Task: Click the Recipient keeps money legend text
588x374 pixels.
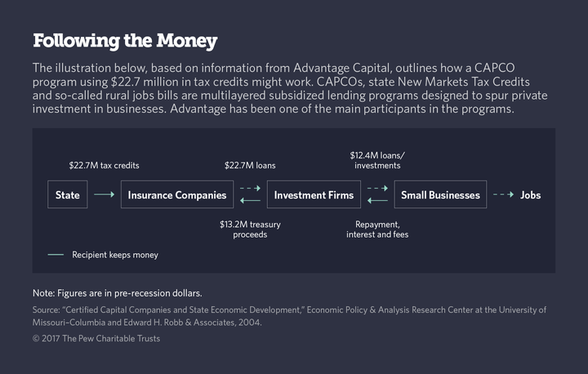Action: click(115, 255)
